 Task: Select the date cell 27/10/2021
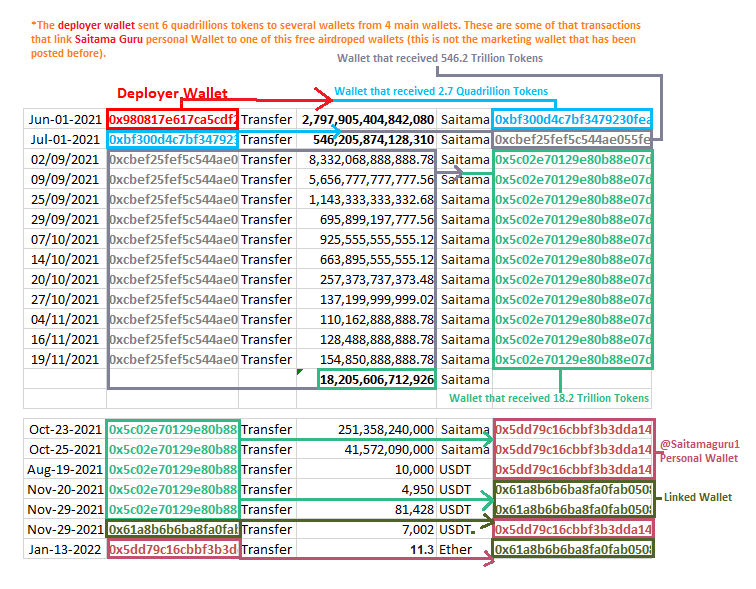tap(65, 300)
